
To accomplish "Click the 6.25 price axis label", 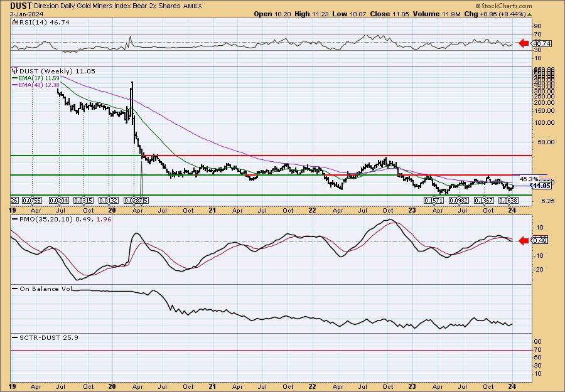I will (x=547, y=201).
